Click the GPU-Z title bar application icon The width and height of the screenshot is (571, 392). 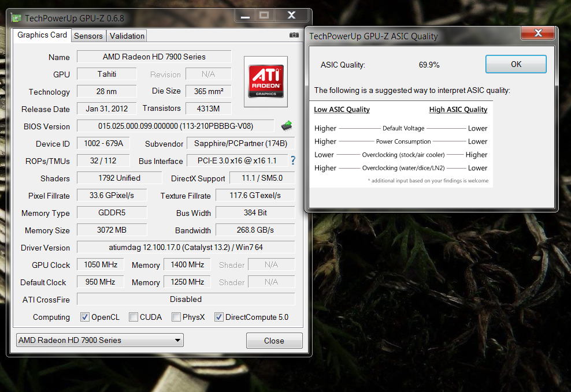[16, 17]
